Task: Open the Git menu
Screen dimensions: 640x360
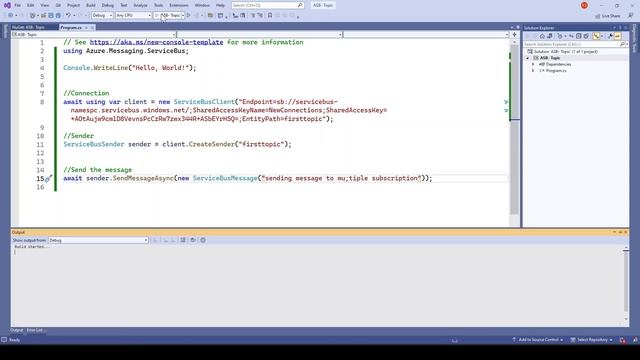Action: [58, 5]
